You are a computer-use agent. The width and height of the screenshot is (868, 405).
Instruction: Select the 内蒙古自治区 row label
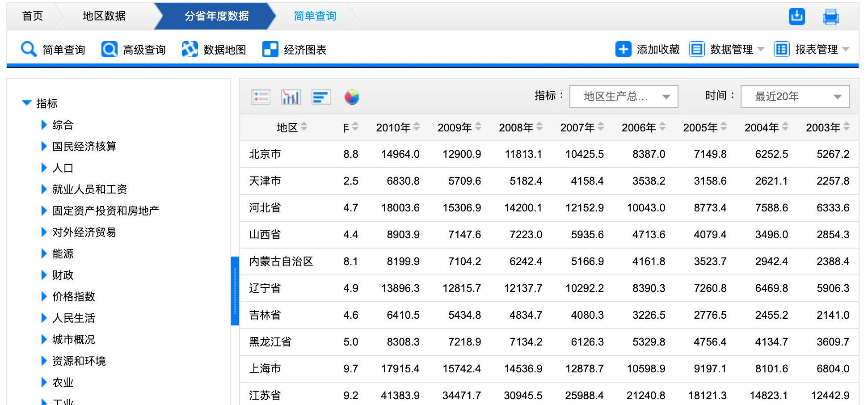click(281, 262)
